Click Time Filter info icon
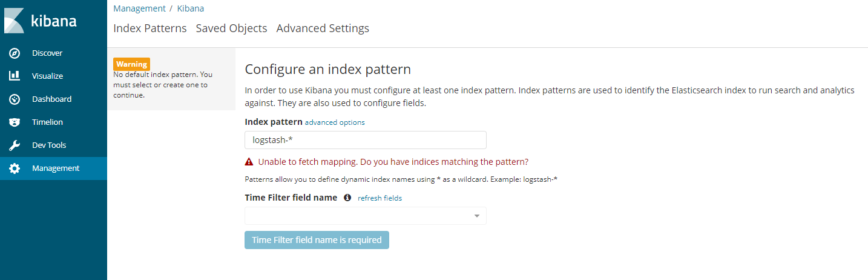Screen dimensions: 868x280 click(x=347, y=198)
